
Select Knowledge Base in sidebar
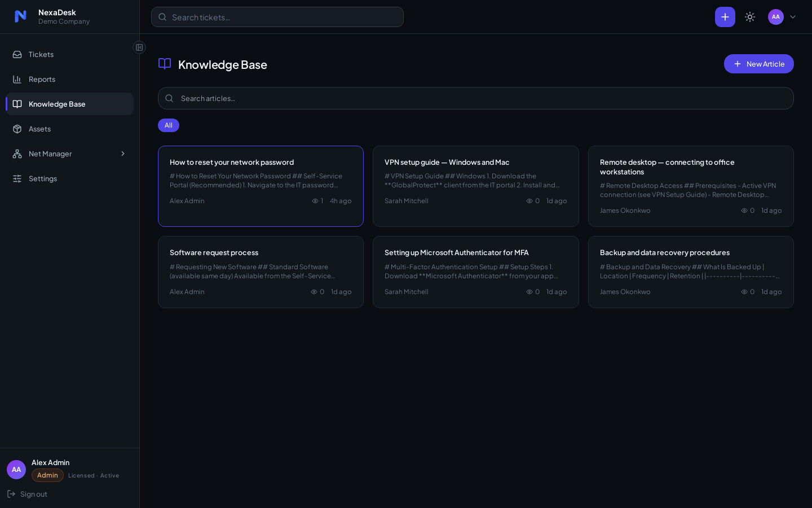point(70,104)
